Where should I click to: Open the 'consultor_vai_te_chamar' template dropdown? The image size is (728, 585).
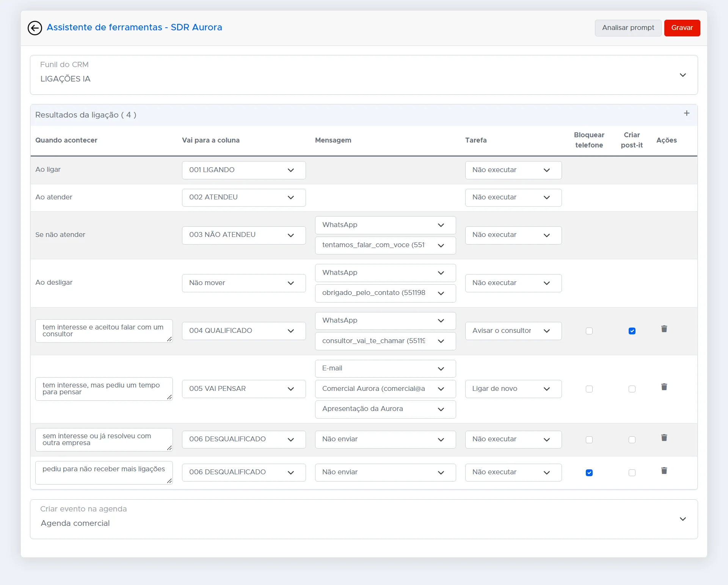coord(385,341)
